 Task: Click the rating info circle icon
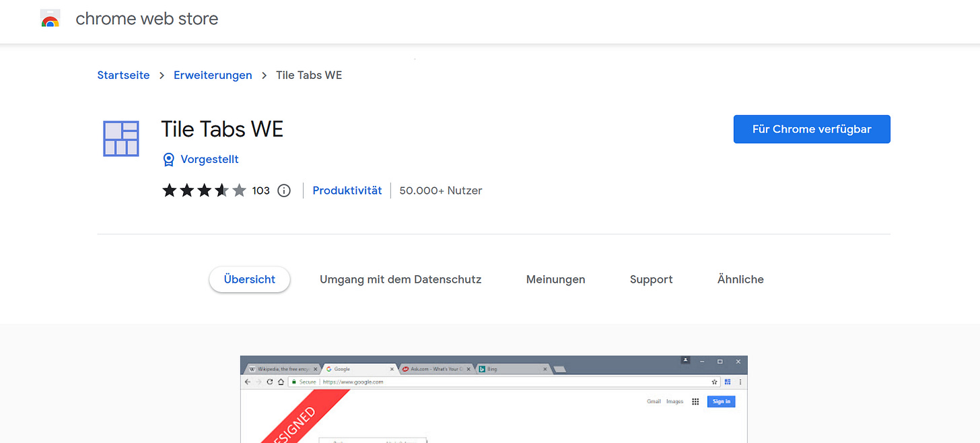284,191
